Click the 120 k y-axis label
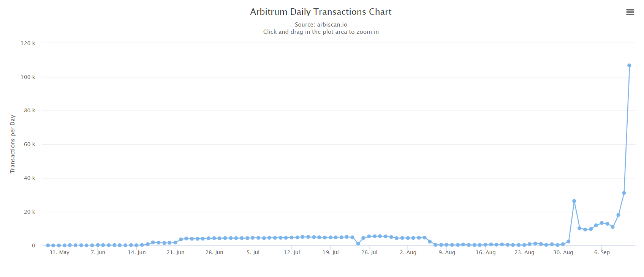This screenshot has height=277, width=644. [28, 43]
